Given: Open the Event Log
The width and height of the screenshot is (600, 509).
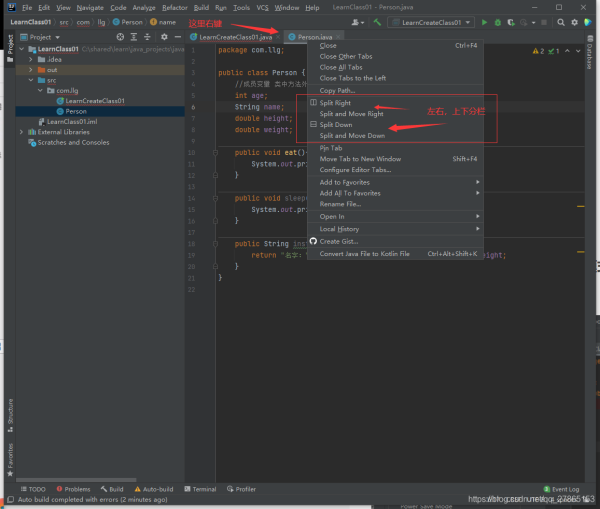Looking at the screenshot, I should pos(565,489).
